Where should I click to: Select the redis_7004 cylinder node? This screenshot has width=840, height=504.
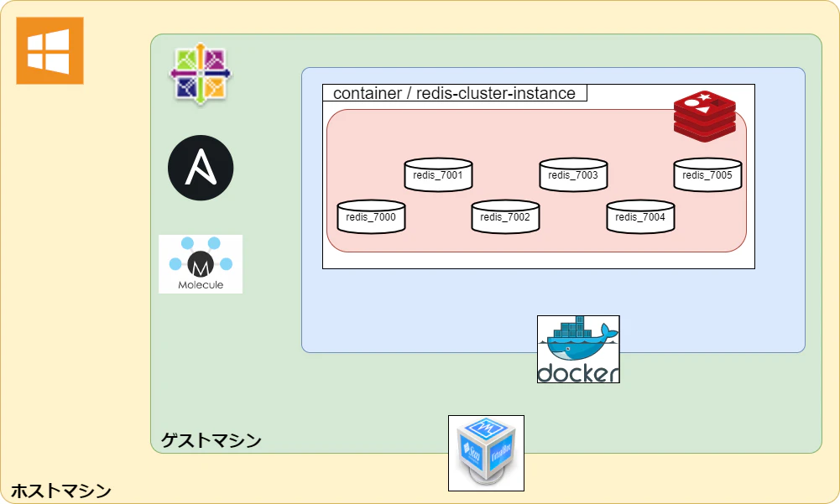(x=640, y=217)
